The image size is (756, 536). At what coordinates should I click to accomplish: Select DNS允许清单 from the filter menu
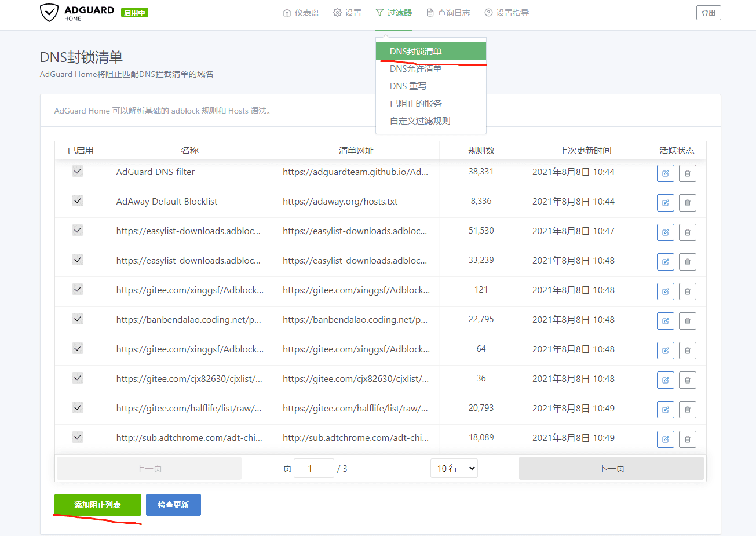point(415,69)
